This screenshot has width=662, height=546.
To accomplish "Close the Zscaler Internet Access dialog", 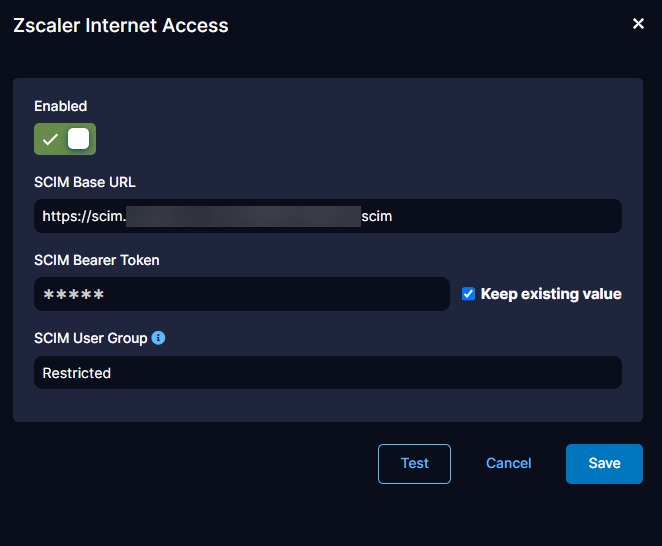I will (638, 24).
